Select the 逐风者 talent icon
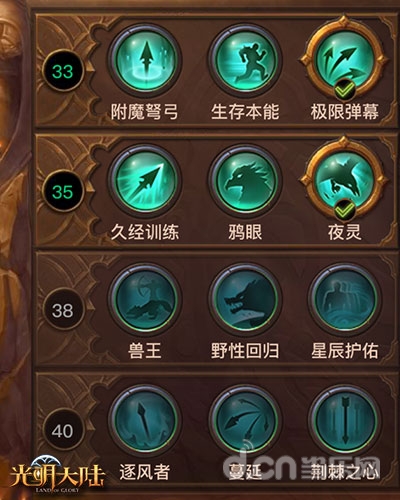 [145, 421]
